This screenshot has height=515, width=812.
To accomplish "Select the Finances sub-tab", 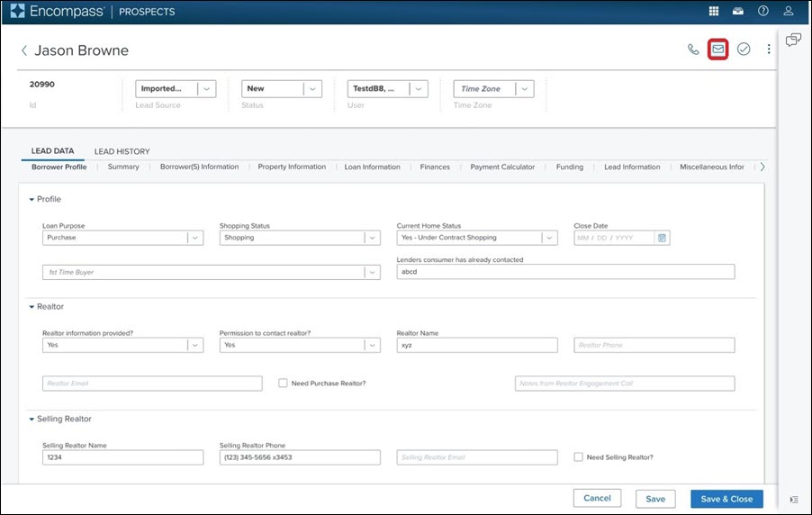I will tap(435, 167).
